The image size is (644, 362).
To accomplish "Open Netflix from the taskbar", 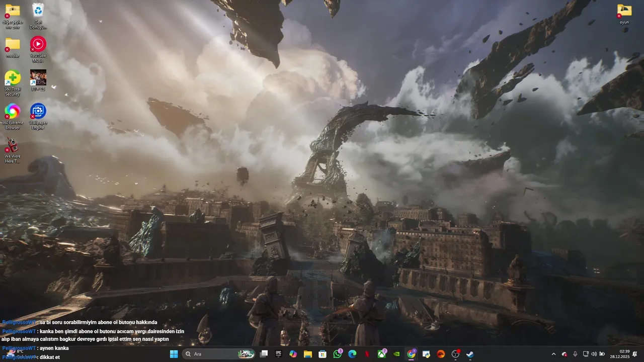I will point(367,354).
